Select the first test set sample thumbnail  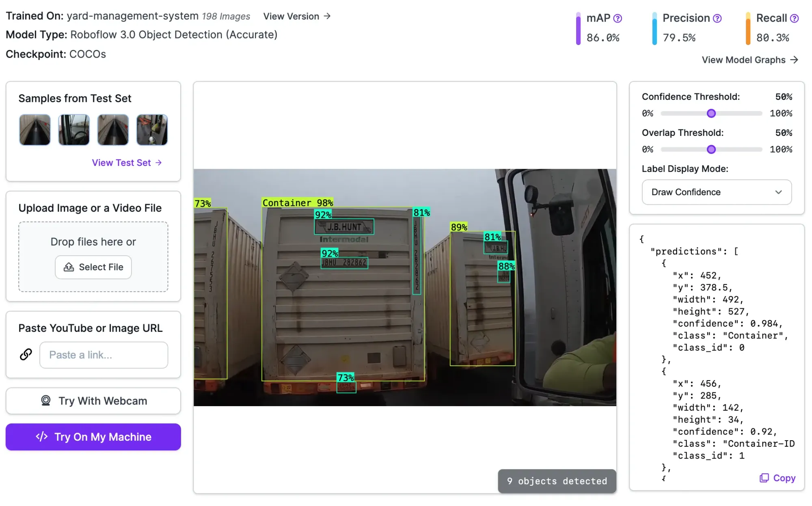[x=35, y=130]
